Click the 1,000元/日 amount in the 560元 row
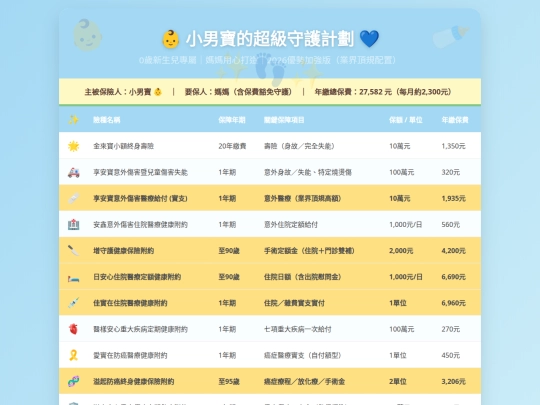 [406, 225]
